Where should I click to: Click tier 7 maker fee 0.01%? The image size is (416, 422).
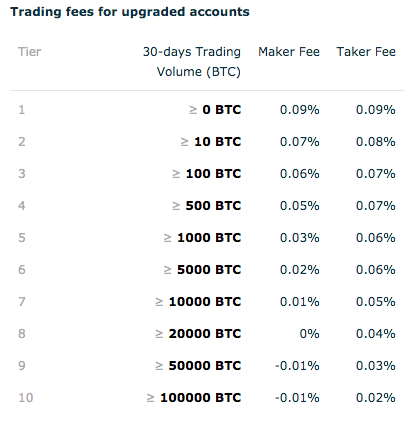(300, 302)
